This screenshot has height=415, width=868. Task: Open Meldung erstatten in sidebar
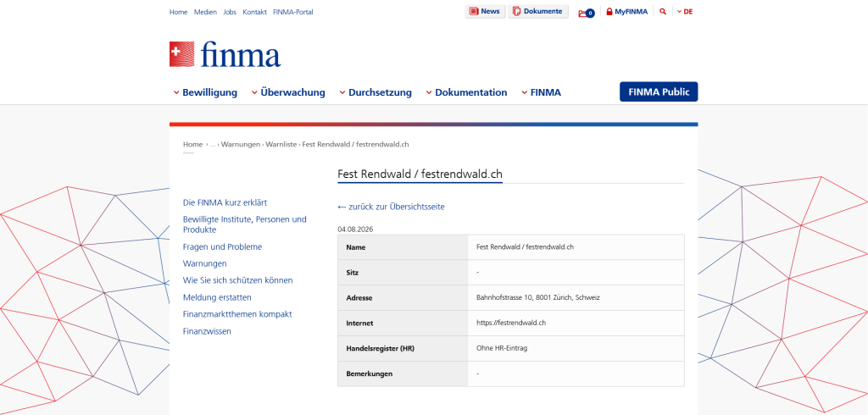217,297
